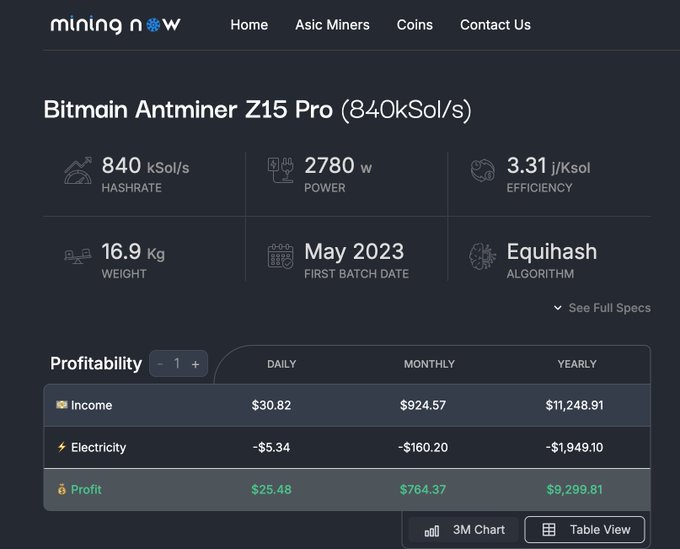
Task: Click the hashrate speedometer icon
Action: click(78, 170)
